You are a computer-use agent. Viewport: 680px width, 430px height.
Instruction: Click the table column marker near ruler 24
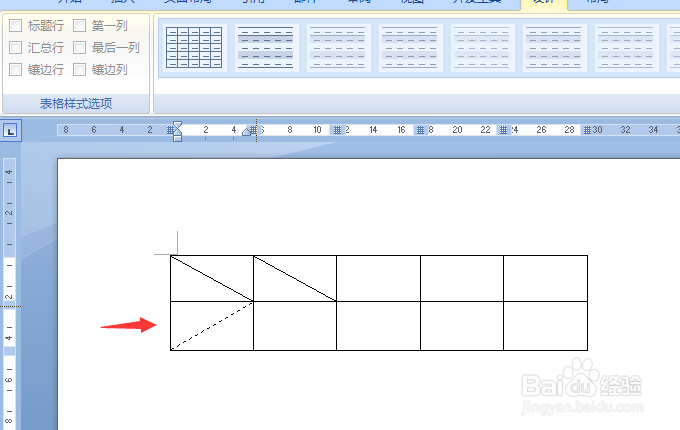coord(503,130)
